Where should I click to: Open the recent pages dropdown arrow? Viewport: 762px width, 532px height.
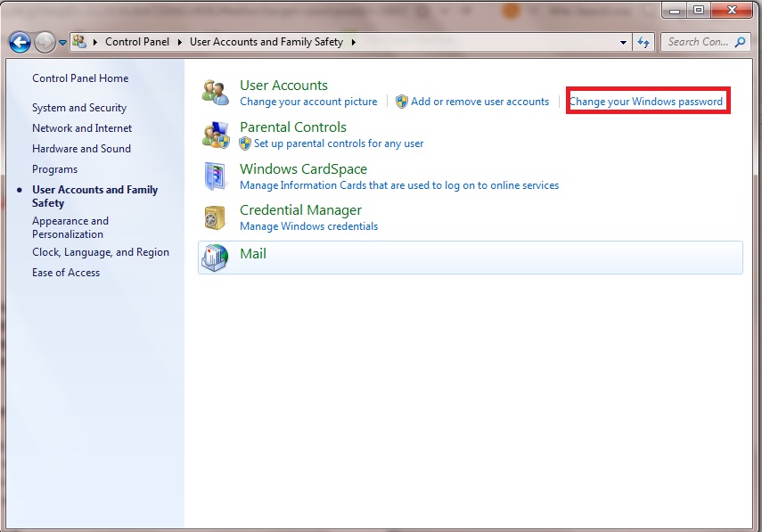coord(62,43)
